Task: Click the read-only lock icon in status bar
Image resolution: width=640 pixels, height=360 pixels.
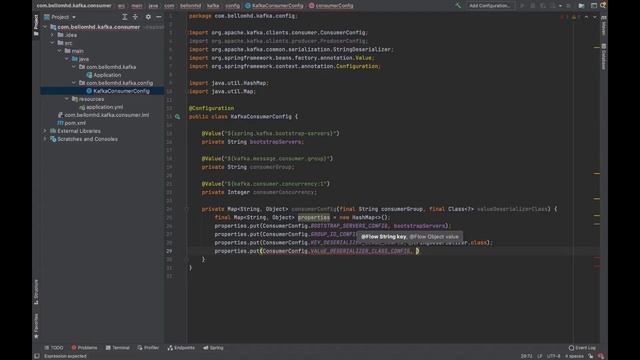Action: 591,356
